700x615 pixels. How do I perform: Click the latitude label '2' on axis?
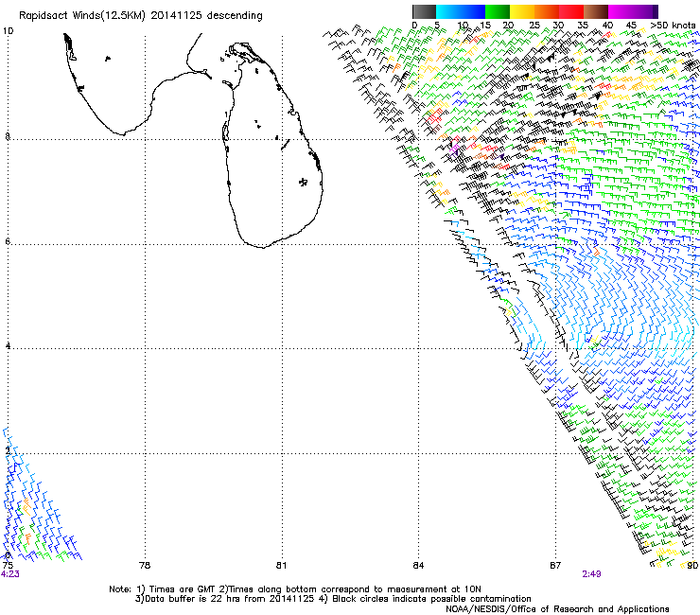point(8,450)
